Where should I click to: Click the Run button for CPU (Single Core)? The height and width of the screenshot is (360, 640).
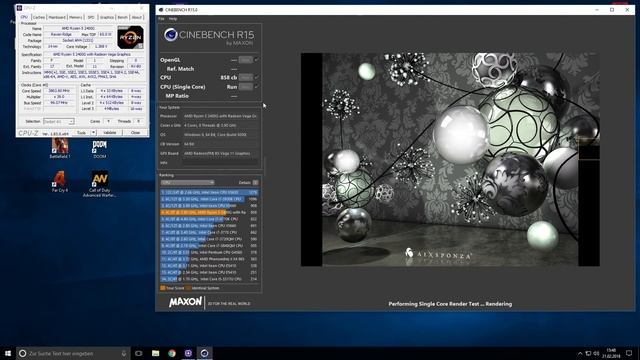[245, 87]
